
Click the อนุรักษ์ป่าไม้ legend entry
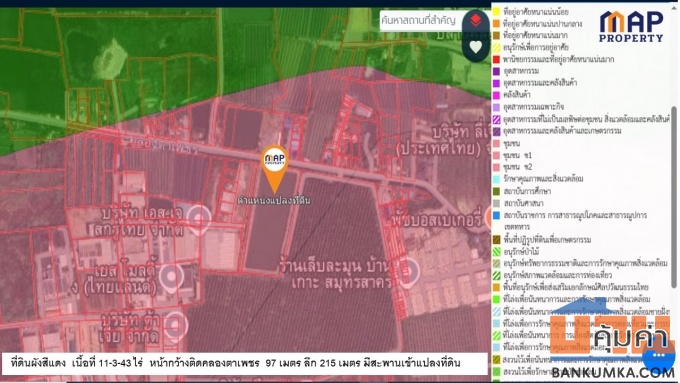pyautogui.click(x=516, y=252)
